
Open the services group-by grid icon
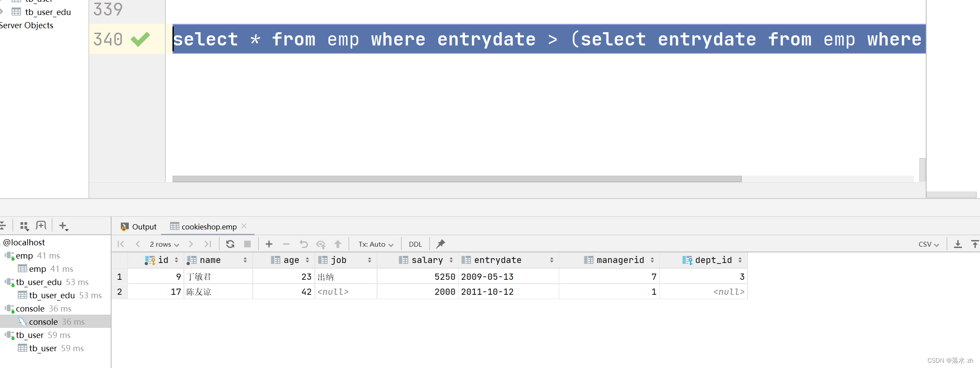[x=24, y=226]
